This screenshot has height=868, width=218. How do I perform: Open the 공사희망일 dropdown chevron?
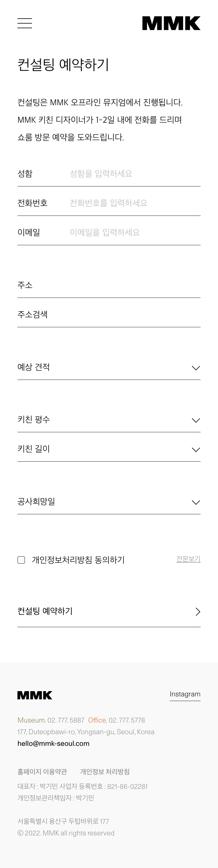196,502
